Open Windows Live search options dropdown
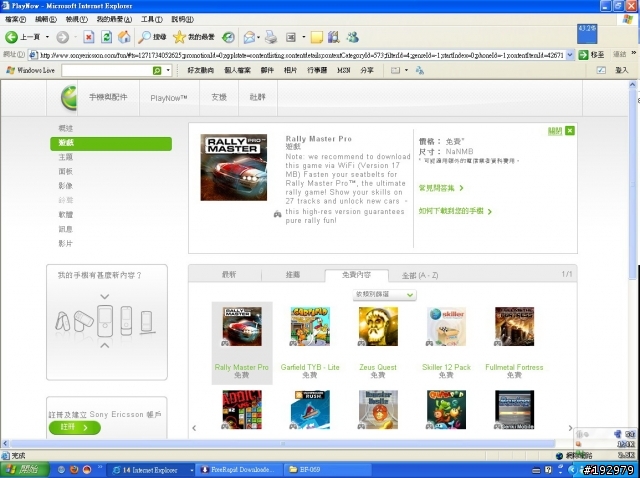 tap(168, 71)
